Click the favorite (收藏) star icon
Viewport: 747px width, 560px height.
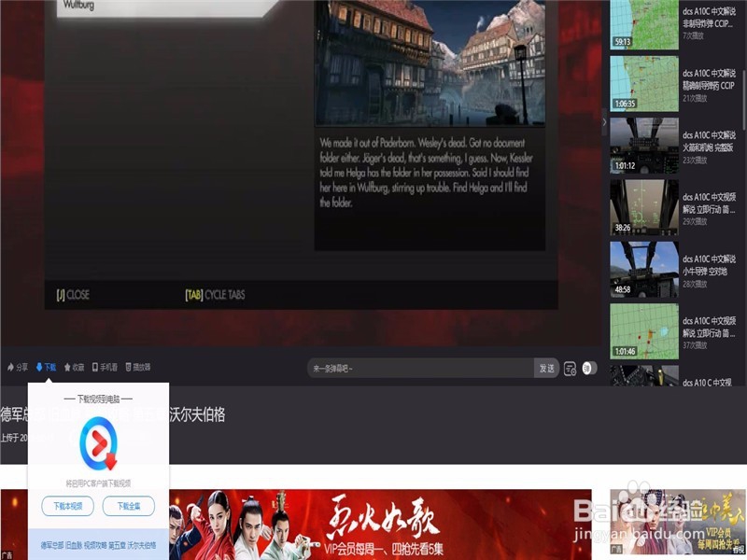pyautogui.click(x=67, y=367)
